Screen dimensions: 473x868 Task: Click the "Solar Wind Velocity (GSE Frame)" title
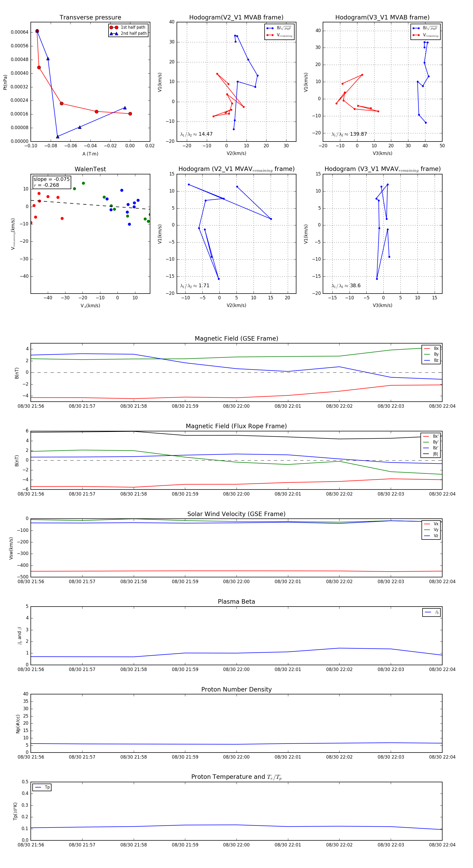point(236,514)
